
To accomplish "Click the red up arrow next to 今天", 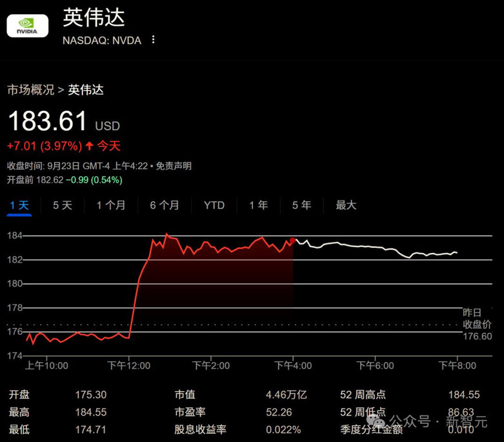I will click(x=89, y=146).
